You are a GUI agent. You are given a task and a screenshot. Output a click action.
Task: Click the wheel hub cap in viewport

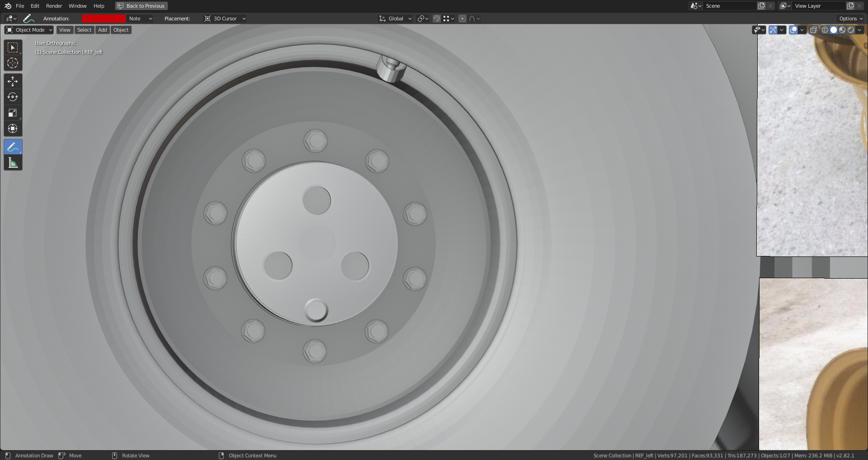[x=316, y=243]
